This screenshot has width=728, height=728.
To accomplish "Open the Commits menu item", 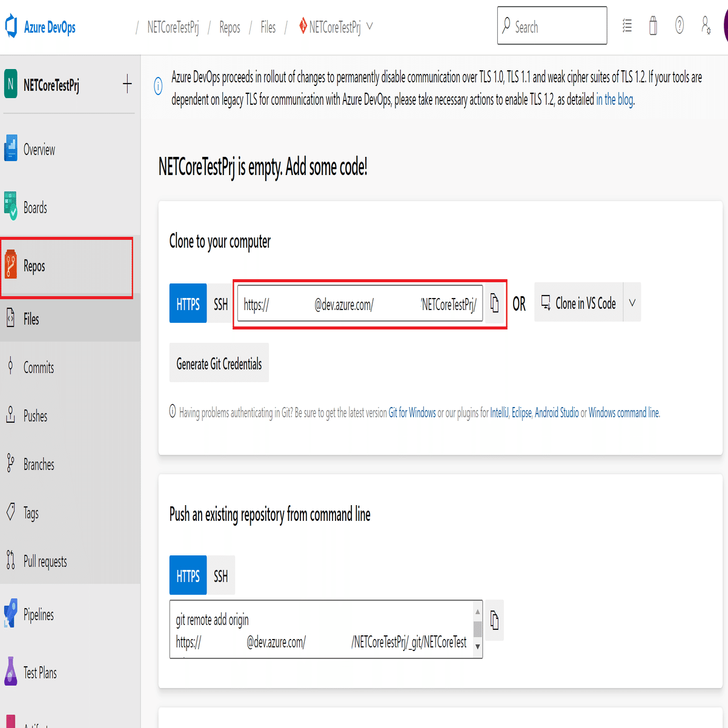I will (70, 367).
